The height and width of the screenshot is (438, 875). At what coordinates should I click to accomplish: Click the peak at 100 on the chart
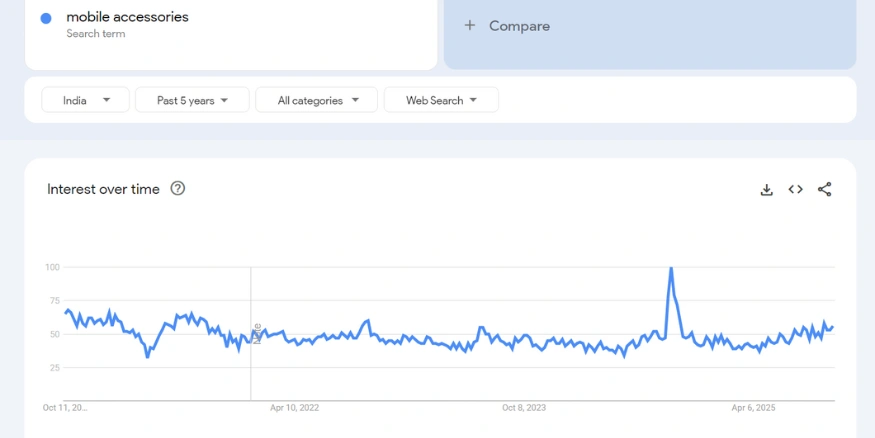(x=671, y=269)
